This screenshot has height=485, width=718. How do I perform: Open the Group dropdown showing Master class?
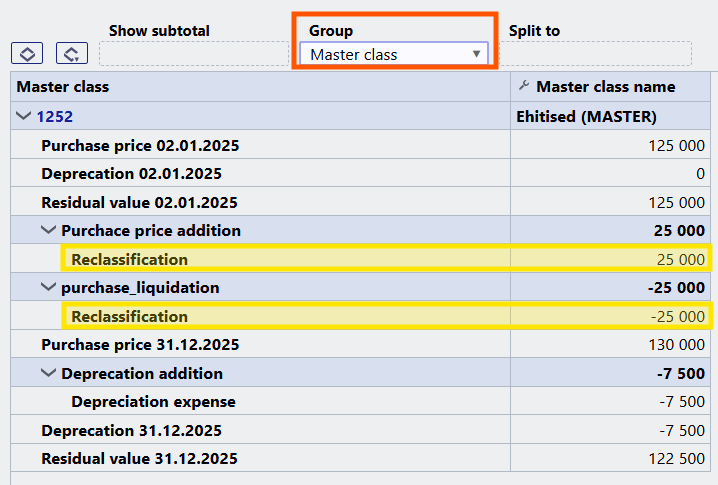click(x=394, y=54)
